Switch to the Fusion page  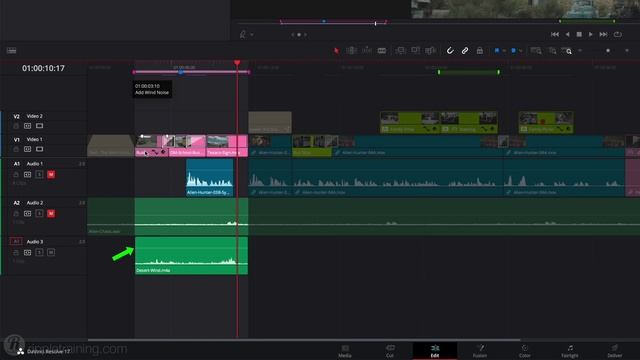(480, 351)
